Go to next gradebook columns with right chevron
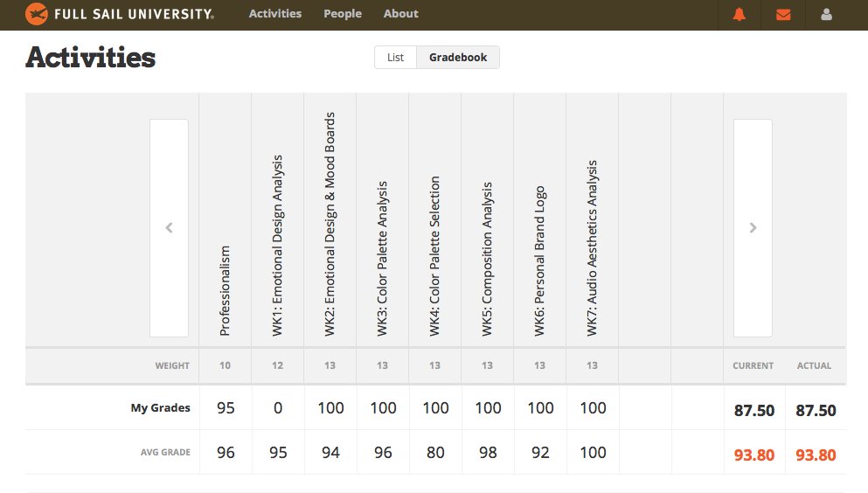Viewport: 868px width, 493px height. tap(753, 228)
